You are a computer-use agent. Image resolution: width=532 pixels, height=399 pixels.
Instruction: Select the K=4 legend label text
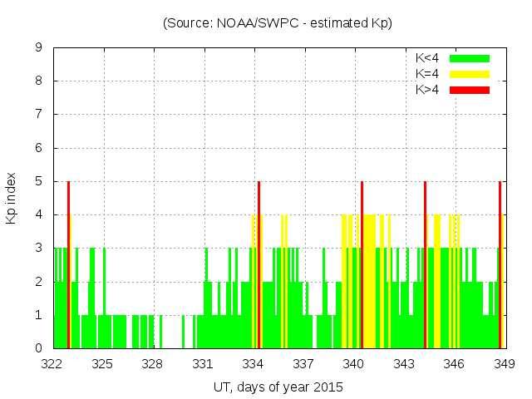click(428, 74)
